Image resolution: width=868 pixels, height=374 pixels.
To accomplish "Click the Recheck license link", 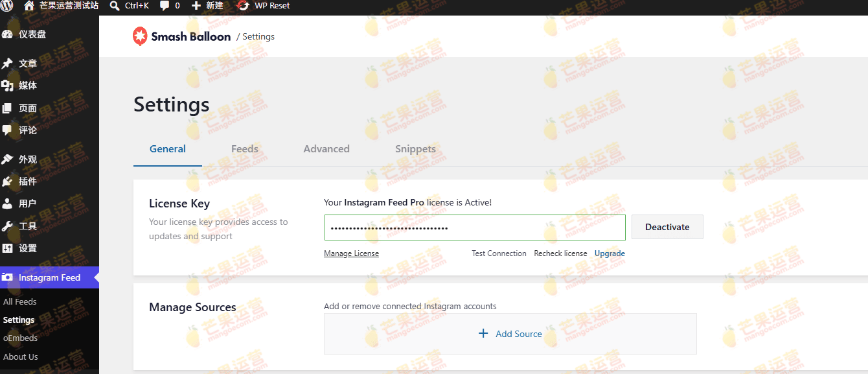I will point(560,253).
